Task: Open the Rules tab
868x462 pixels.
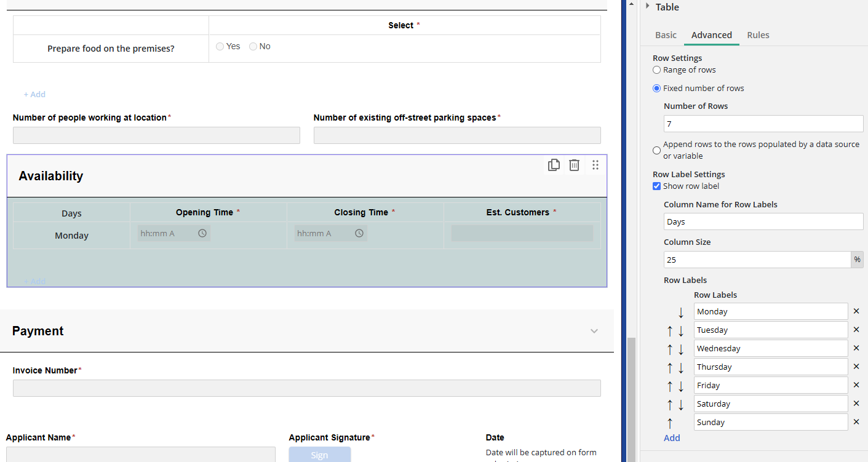Action: (x=758, y=35)
